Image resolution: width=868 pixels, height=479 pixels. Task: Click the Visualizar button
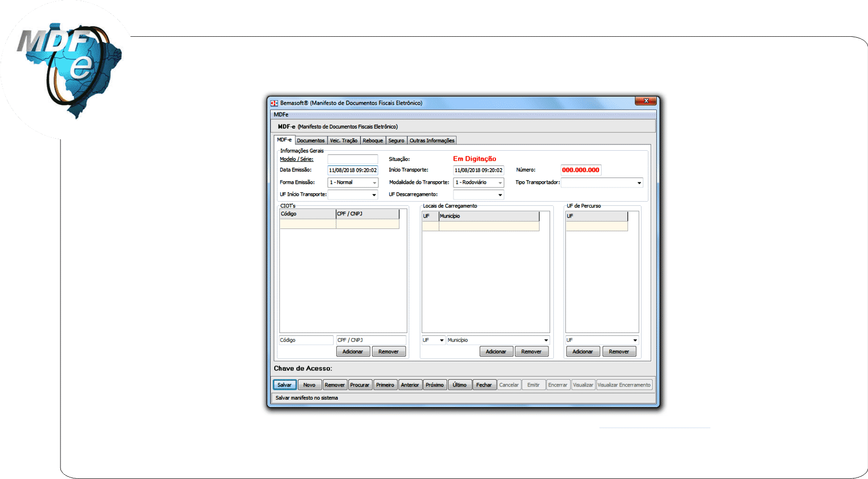(583, 385)
